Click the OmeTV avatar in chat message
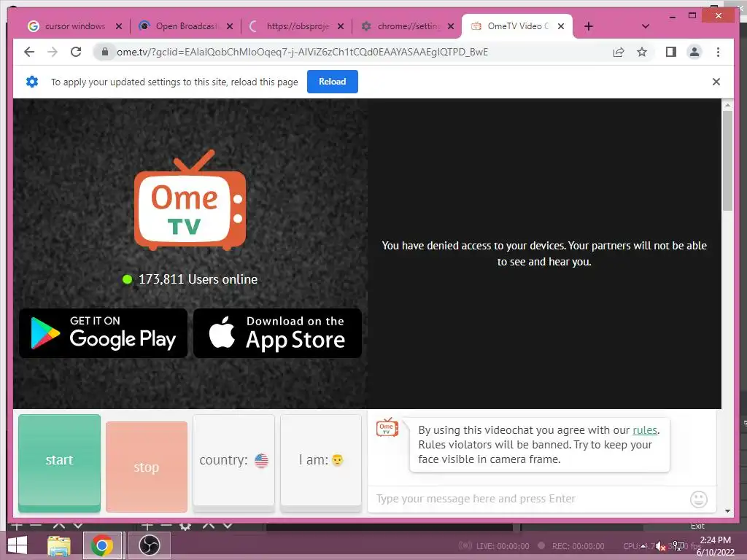 click(387, 427)
